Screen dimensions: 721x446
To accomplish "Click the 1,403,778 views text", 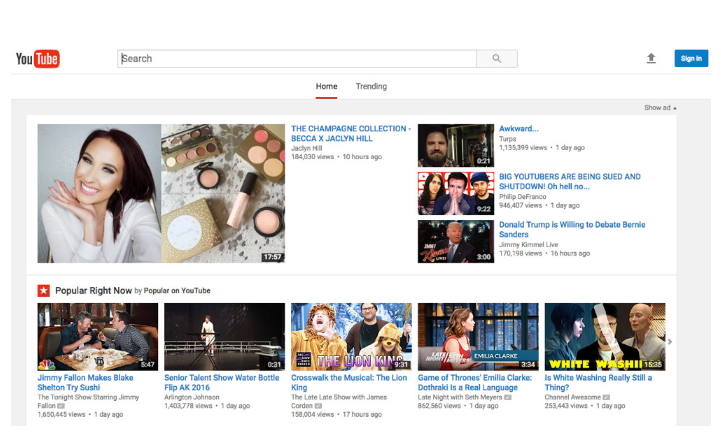I will click(189, 406).
